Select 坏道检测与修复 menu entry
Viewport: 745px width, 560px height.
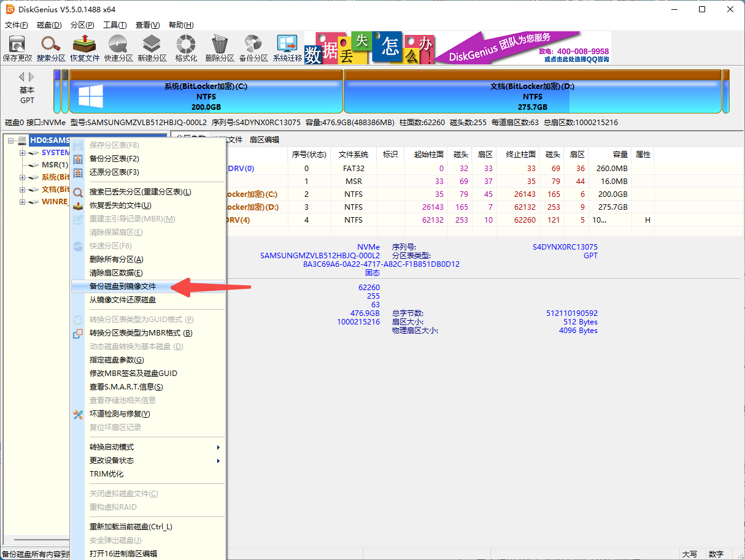click(120, 414)
